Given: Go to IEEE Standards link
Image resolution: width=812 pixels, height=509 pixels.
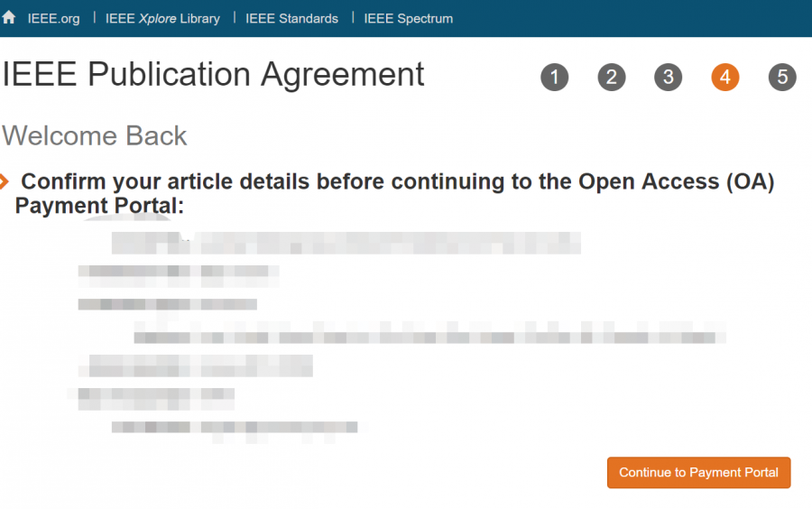Looking at the screenshot, I should [x=291, y=19].
